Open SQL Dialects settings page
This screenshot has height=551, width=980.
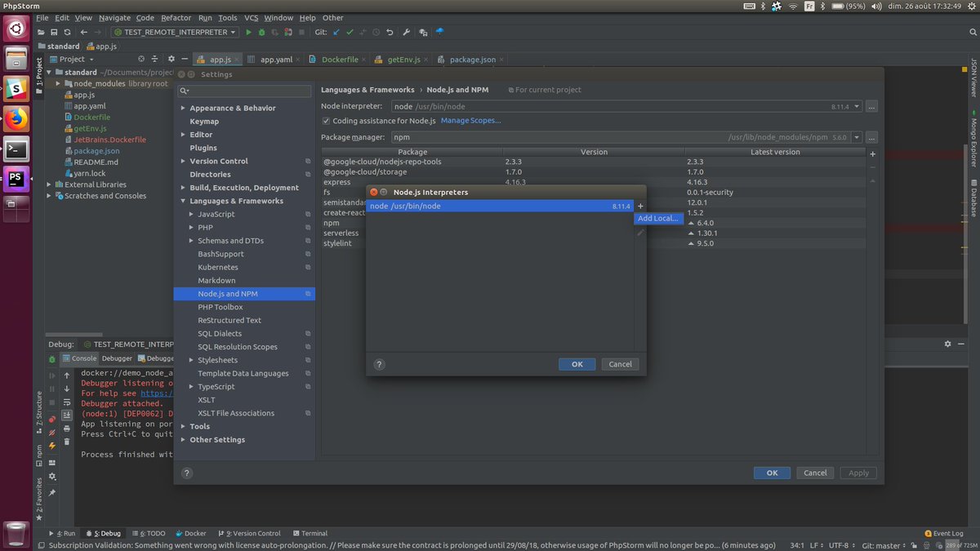[220, 333]
